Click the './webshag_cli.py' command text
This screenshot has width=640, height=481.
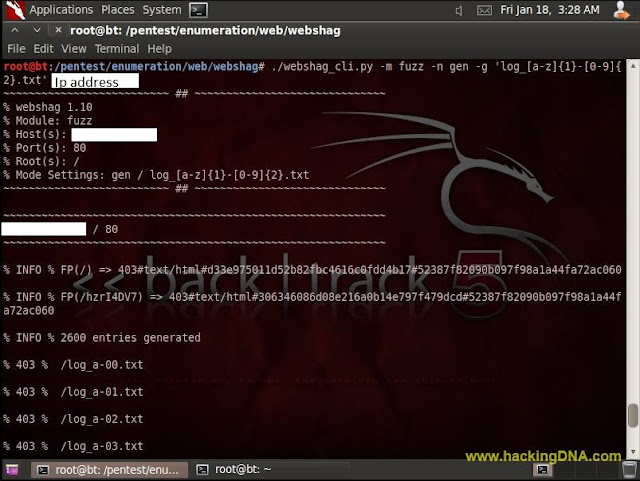322,67
